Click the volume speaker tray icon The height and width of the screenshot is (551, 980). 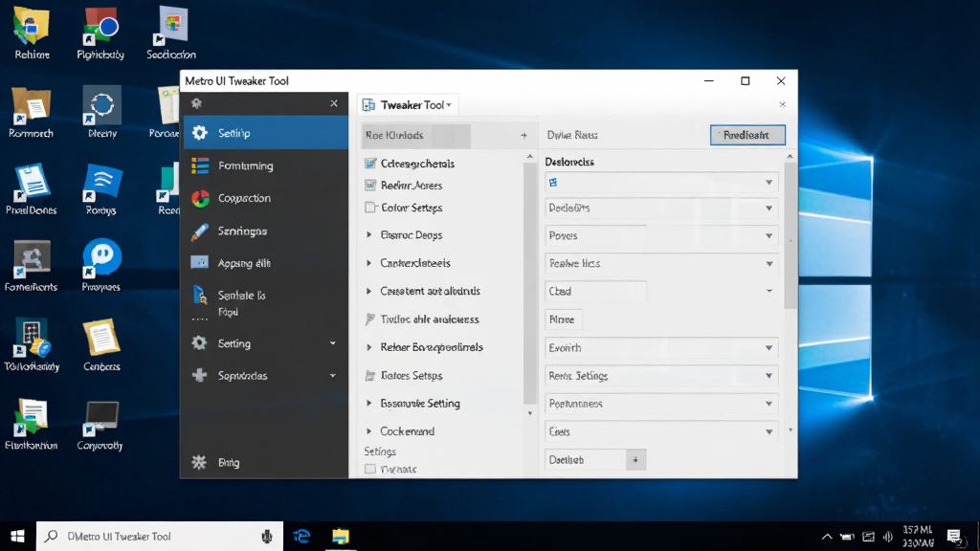pyautogui.click(x=888, y=536)
